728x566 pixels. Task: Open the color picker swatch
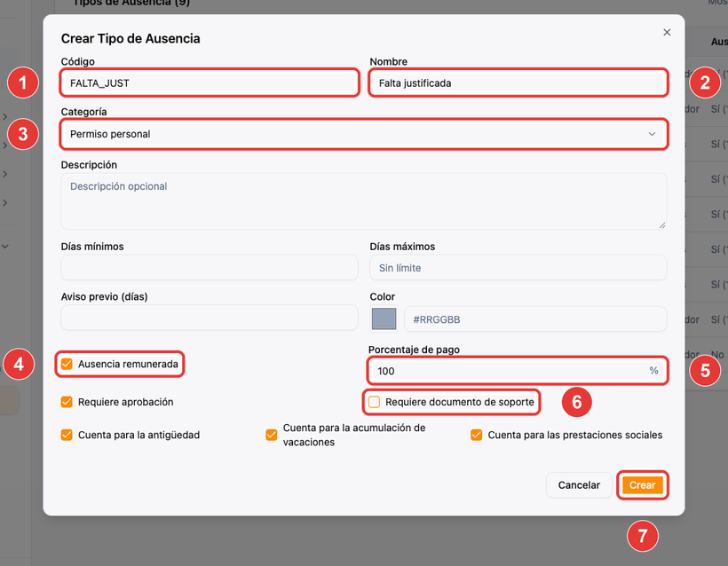[x=384, y=318]
